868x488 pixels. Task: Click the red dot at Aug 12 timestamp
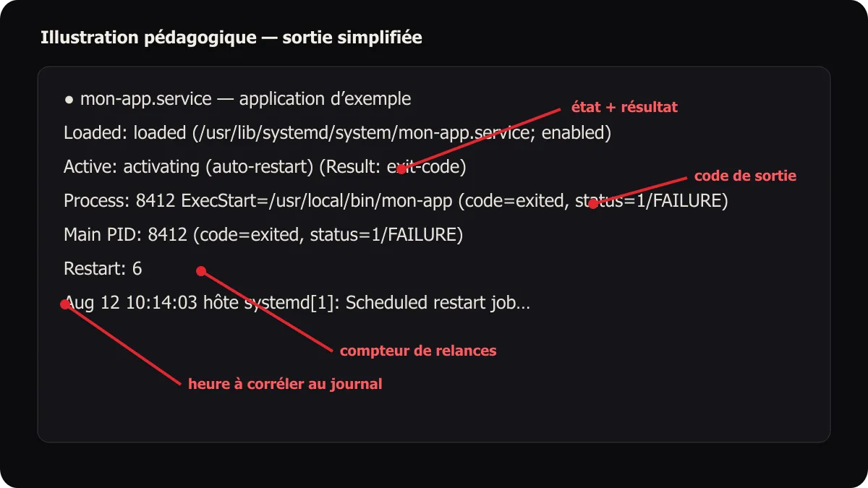64,305
